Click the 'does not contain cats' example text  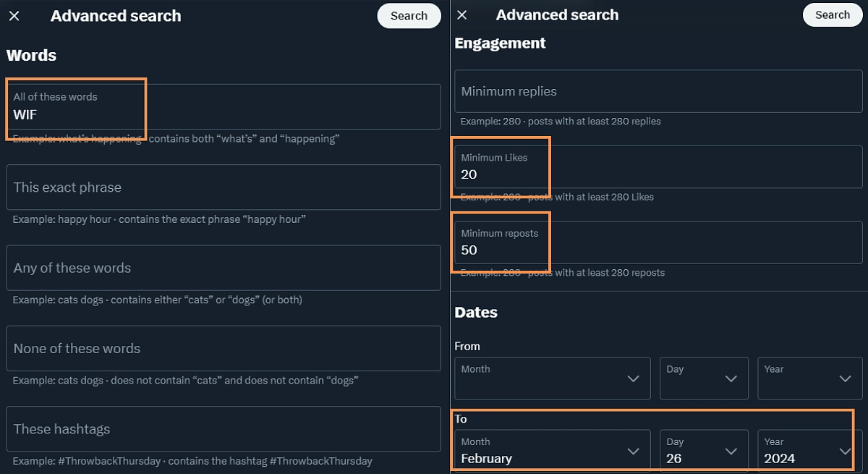[185, 380]
